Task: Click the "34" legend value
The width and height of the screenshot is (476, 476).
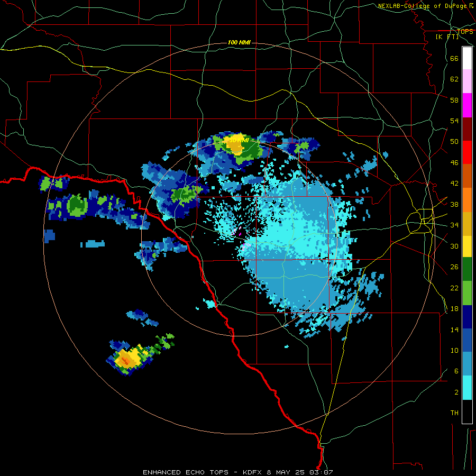Action: pyautogui.click(x=454, y=225)
